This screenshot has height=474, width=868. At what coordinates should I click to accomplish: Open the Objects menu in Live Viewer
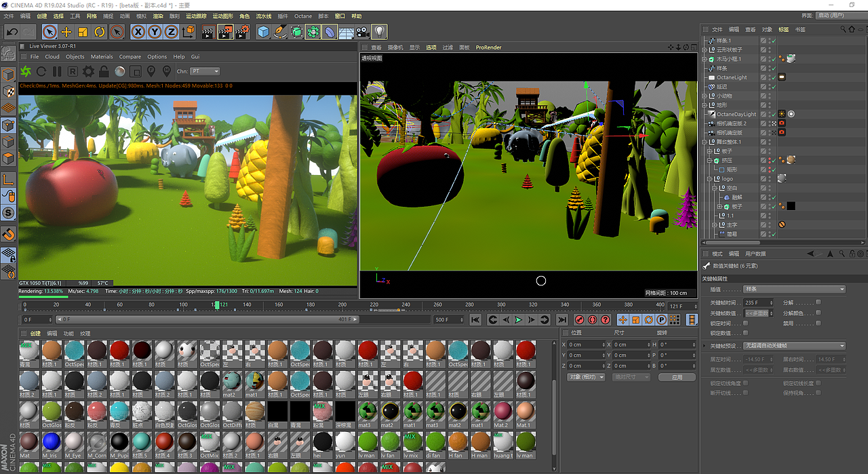[x=75, y=57]
